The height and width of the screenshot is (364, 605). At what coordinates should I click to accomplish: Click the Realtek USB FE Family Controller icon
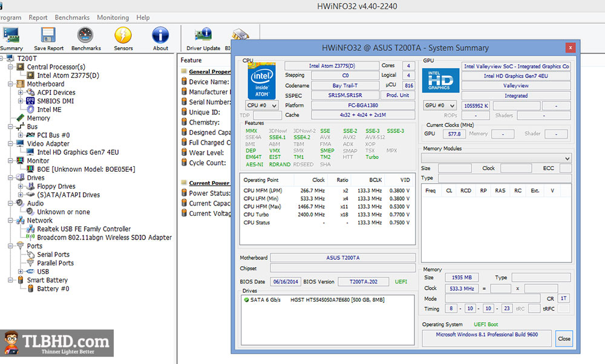coord(30,229)
